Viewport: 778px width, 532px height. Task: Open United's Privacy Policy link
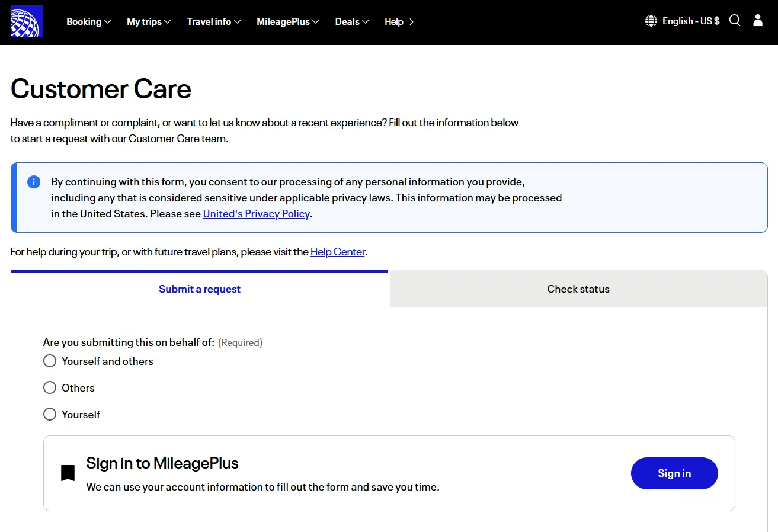[257, 214]
